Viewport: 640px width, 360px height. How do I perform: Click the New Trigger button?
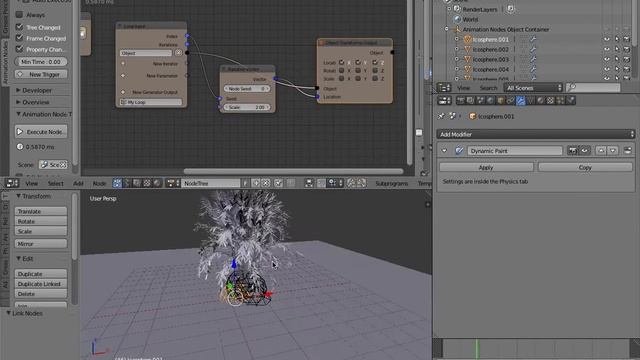[41, 74]
